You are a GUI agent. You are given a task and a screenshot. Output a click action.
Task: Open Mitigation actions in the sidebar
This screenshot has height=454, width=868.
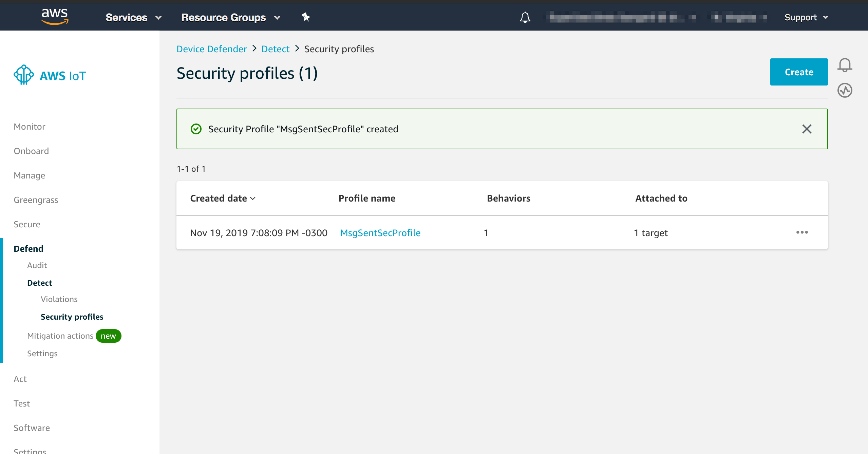[60, 336]
